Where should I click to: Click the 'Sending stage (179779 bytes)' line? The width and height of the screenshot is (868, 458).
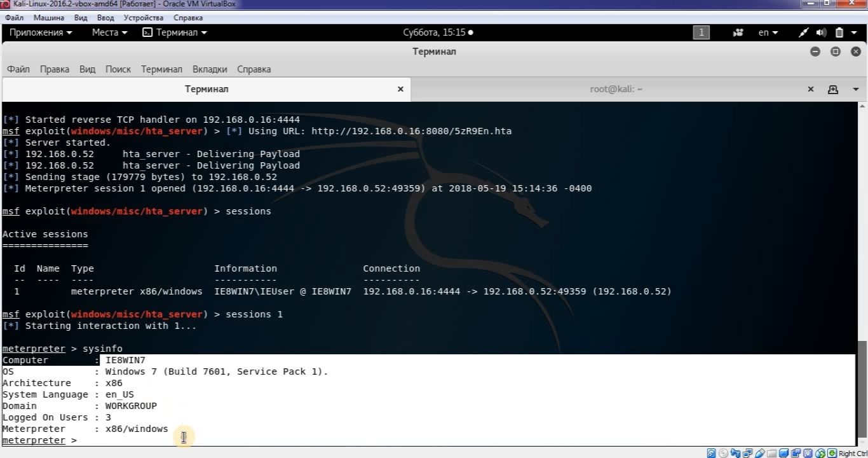point(140,177)
